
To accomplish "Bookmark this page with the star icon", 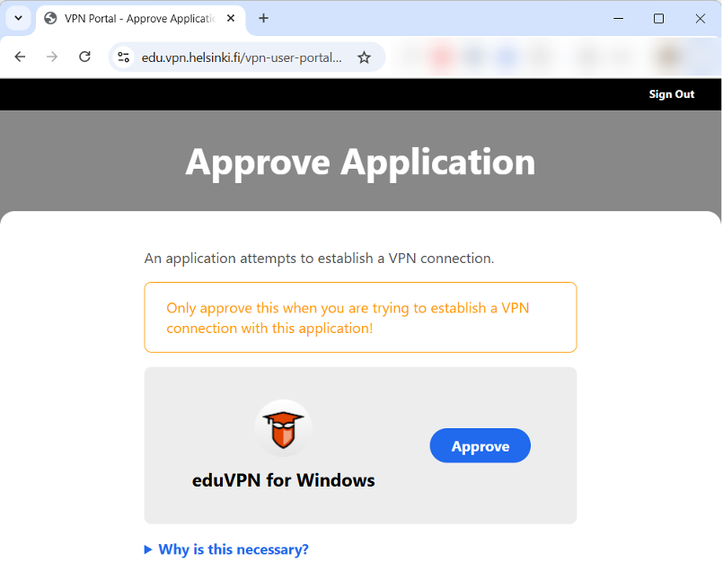I will (x=365, y=57).
